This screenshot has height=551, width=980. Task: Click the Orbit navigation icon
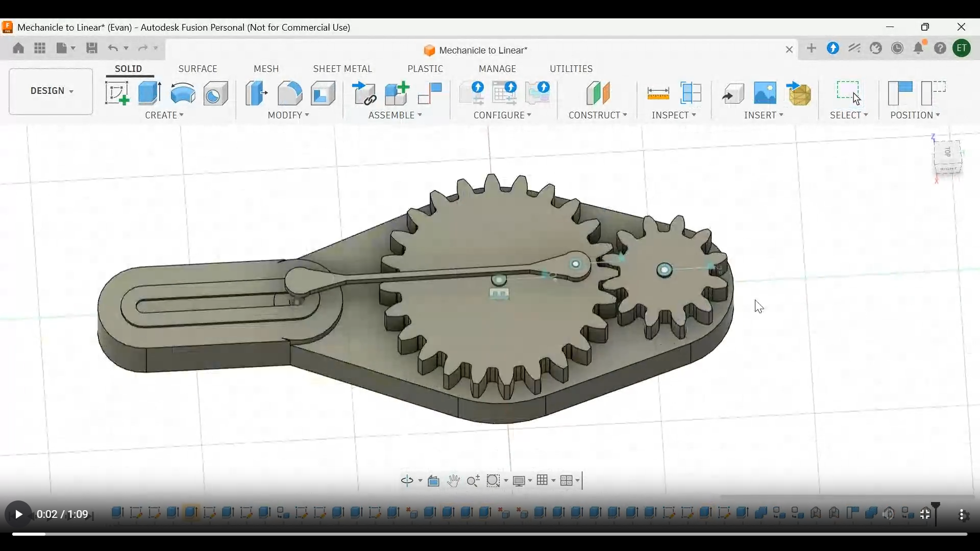point(408,481)
